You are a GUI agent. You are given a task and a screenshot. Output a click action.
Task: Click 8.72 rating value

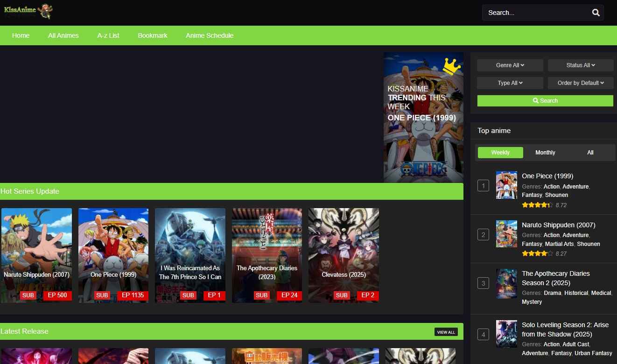coord(561,205)
